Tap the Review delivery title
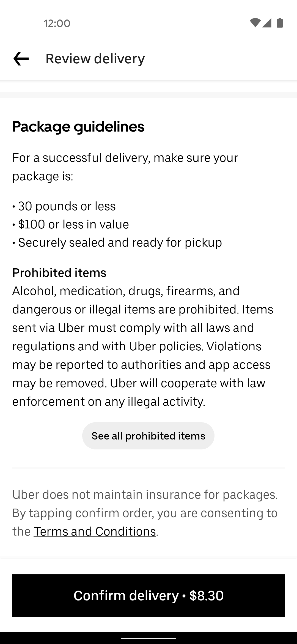 click(x=95, y=59)
